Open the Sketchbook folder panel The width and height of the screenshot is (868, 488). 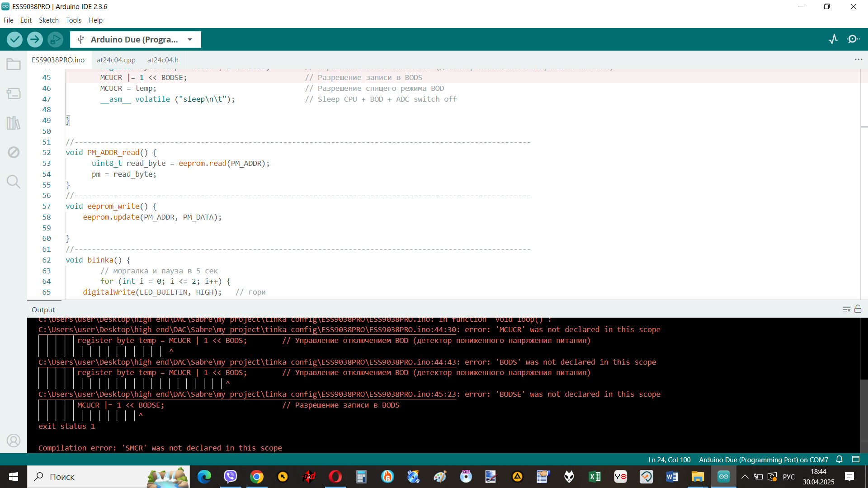[x=14, y=64]
